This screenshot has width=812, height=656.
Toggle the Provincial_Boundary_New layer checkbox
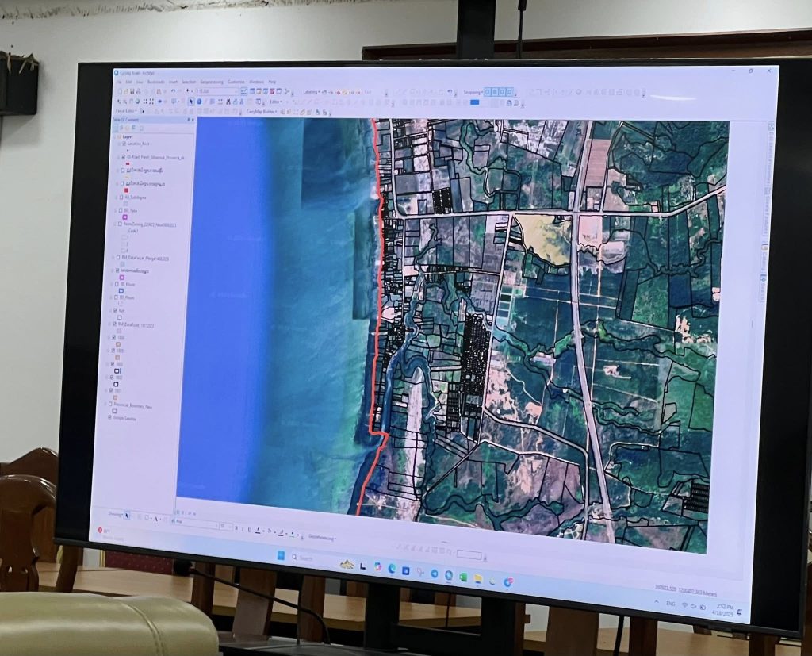click(110, 404)
